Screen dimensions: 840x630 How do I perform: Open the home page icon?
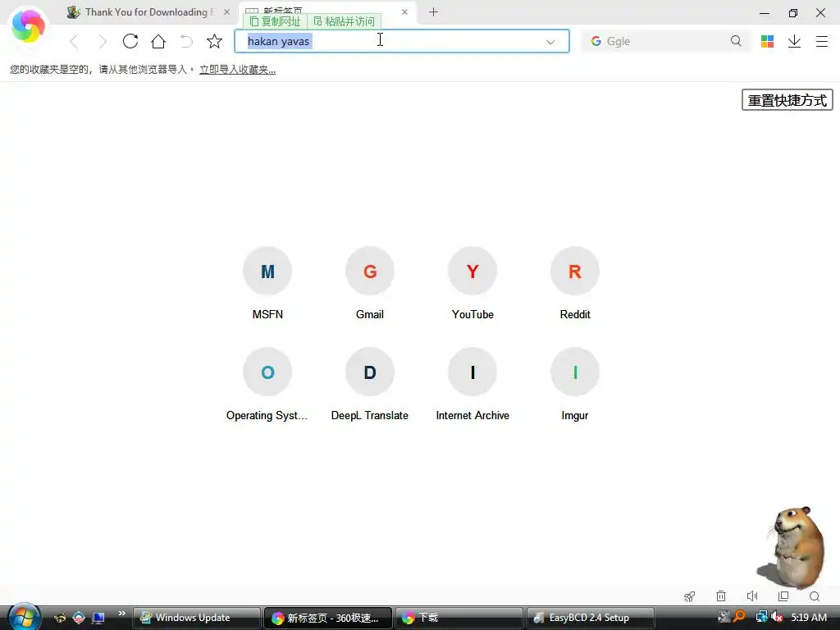[158, 41]
